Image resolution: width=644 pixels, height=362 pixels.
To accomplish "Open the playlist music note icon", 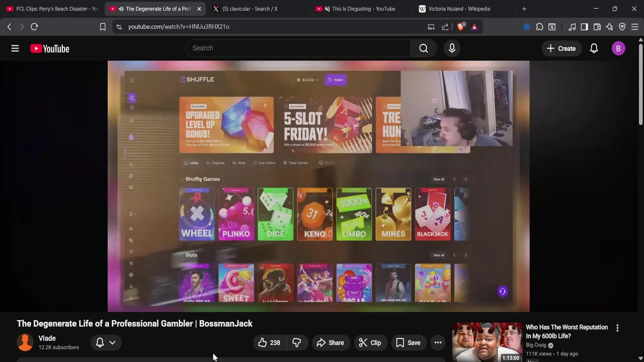I will click(x=572, y=27).
